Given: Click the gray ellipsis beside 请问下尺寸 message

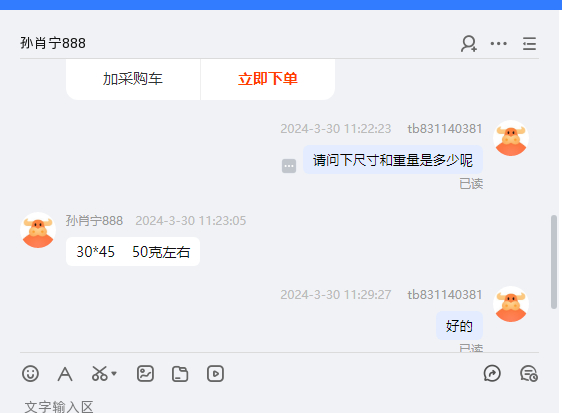Looking at the screenshot, I should pyautogui.click(x=289, y=166).
